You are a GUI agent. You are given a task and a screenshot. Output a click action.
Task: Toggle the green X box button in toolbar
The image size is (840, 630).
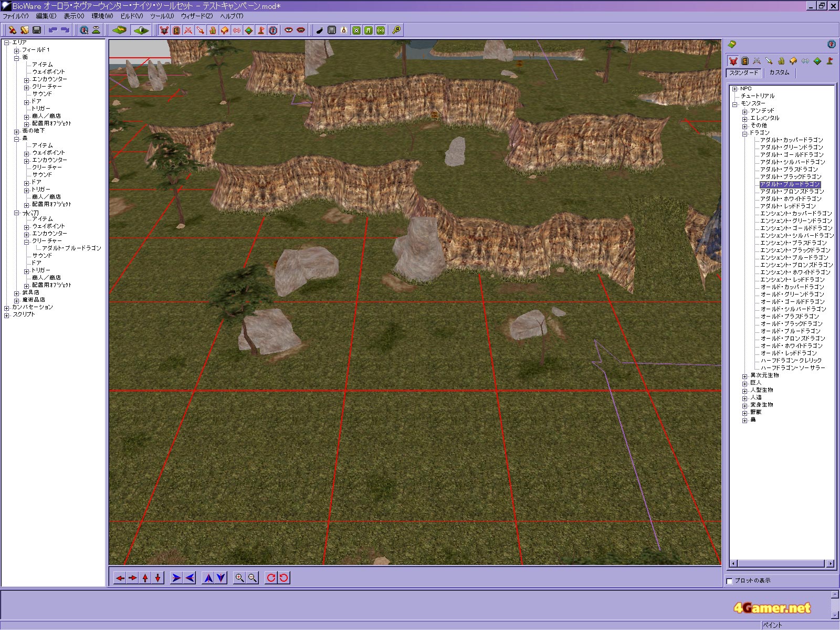click(x=356, y=30)
